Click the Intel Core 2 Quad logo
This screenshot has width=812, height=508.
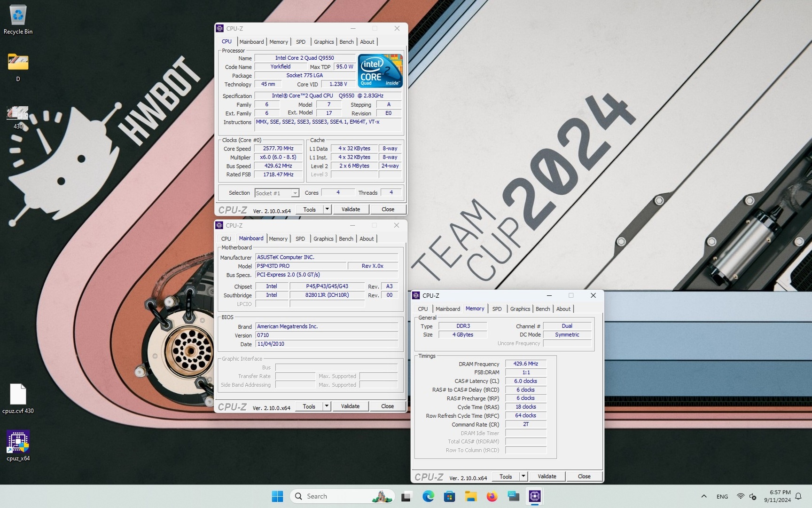pos(380,71)
